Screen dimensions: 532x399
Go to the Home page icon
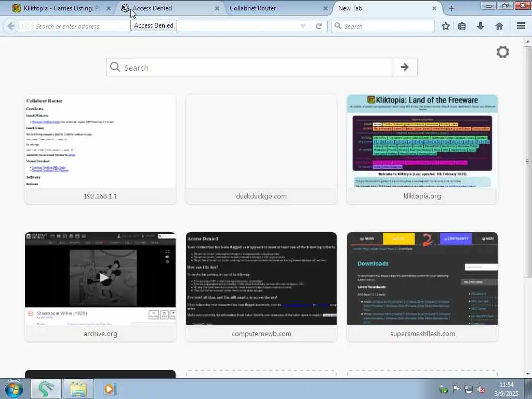tap(499, 26)
